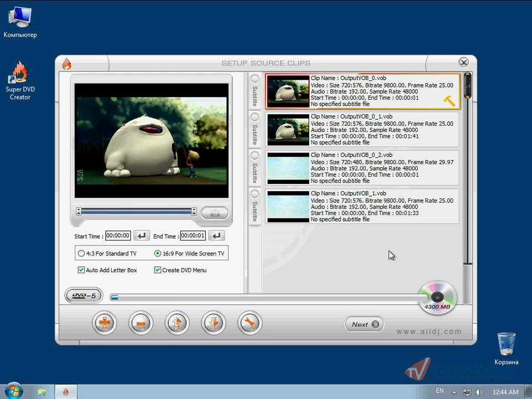Select 16:9 For Wide Screen TV option

click(190, 253)
